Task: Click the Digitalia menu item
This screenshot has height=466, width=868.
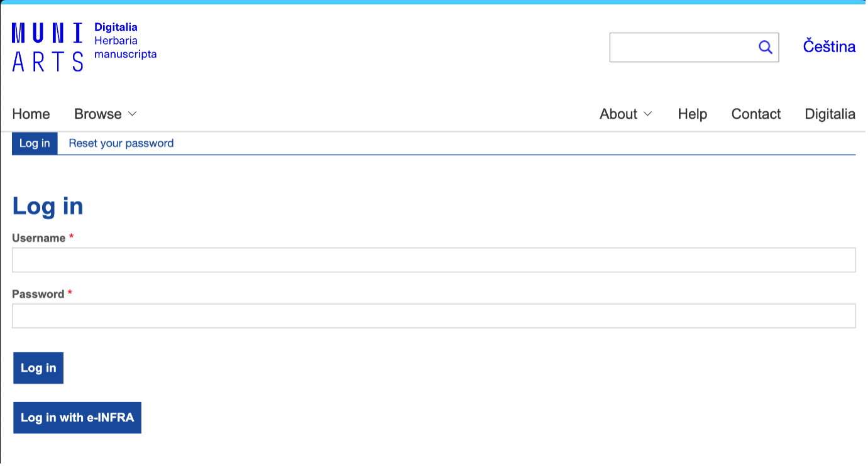Action: 830,114
